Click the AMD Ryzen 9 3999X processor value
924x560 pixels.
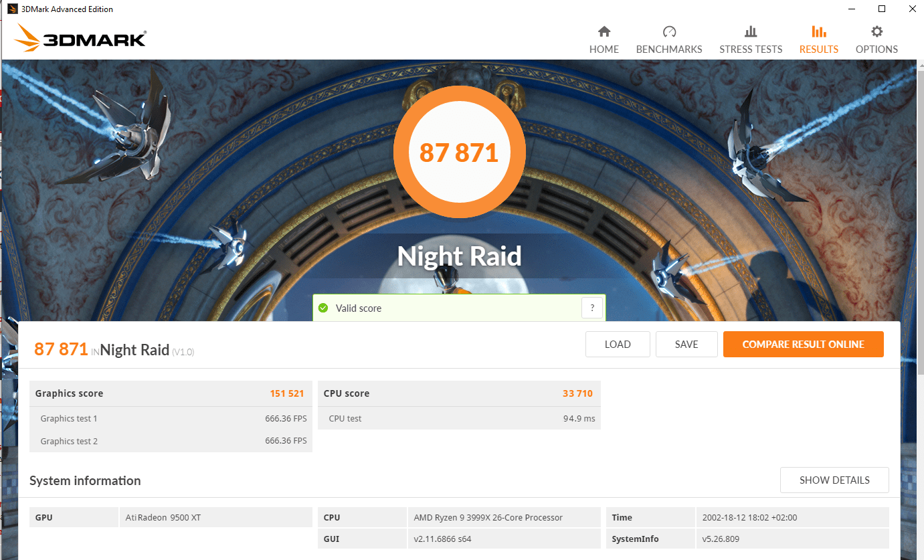[x=488, y=517]
